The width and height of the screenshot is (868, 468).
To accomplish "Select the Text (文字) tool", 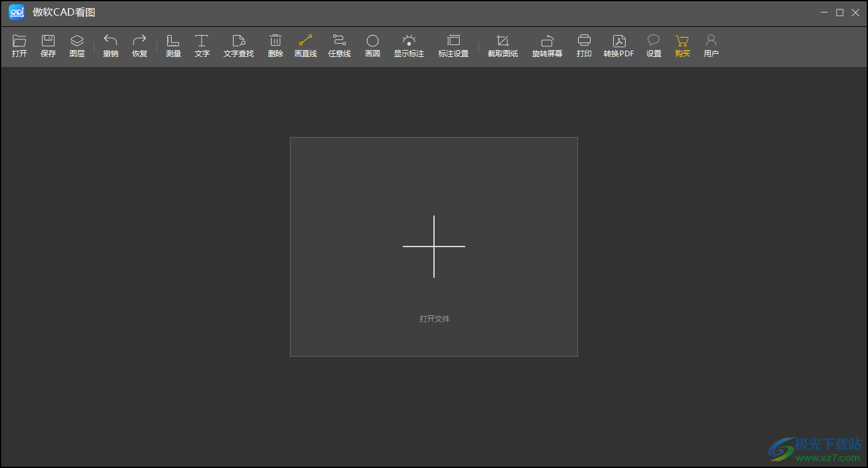I will [202, 41].
